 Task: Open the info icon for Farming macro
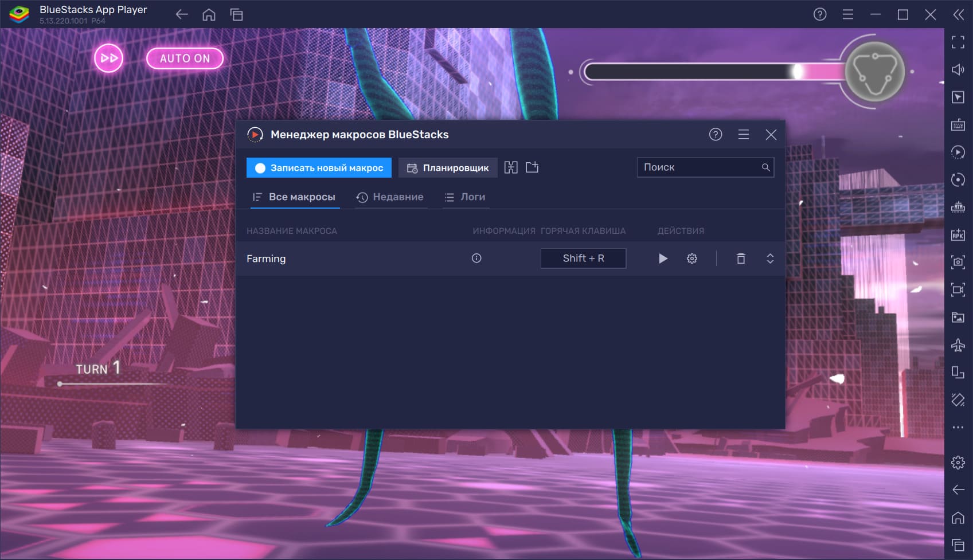pos(476,259)
